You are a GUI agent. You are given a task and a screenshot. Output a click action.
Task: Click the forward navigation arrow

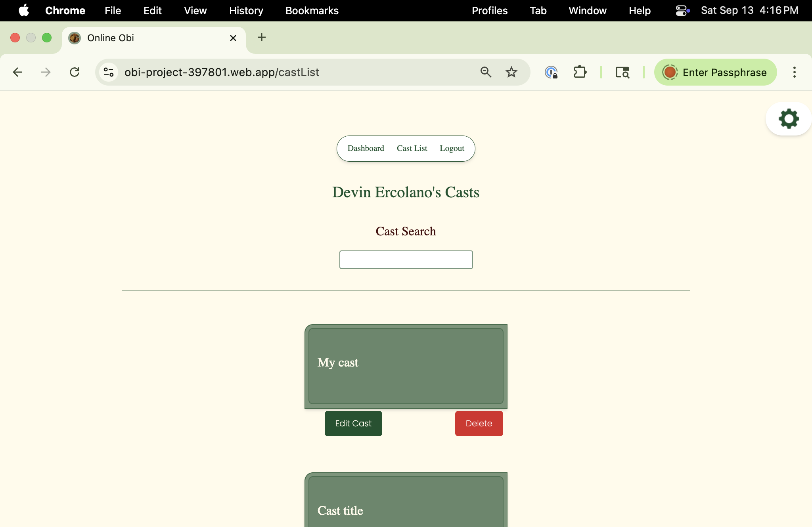(x=46, y=72)
